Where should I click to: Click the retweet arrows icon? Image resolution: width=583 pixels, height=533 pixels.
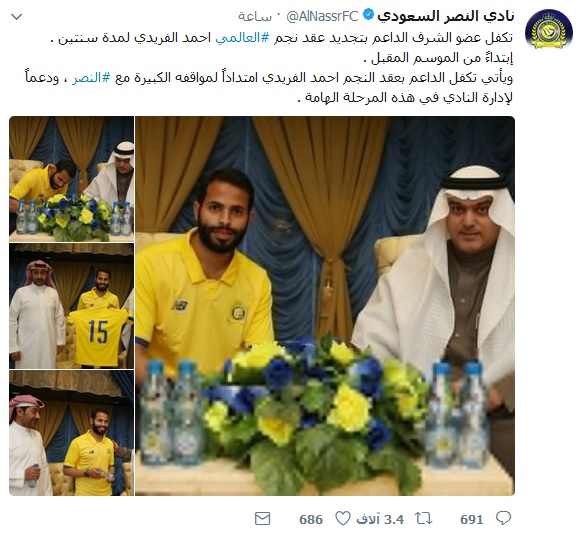coord(423,518)
